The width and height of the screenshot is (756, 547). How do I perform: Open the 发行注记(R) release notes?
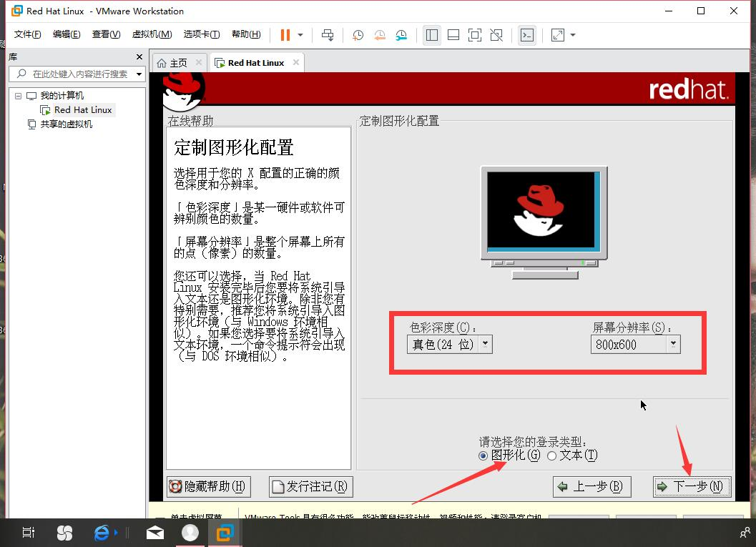311,487
